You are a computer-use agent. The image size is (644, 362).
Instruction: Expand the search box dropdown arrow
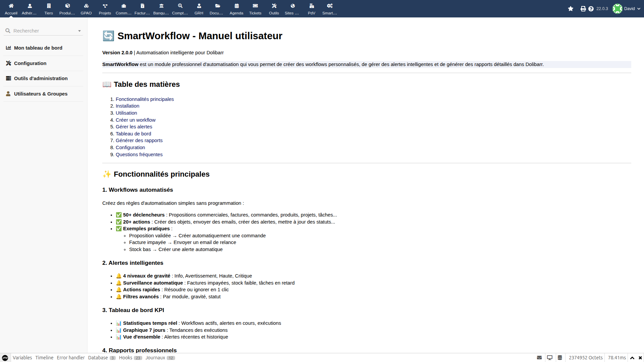click(79, 31)
